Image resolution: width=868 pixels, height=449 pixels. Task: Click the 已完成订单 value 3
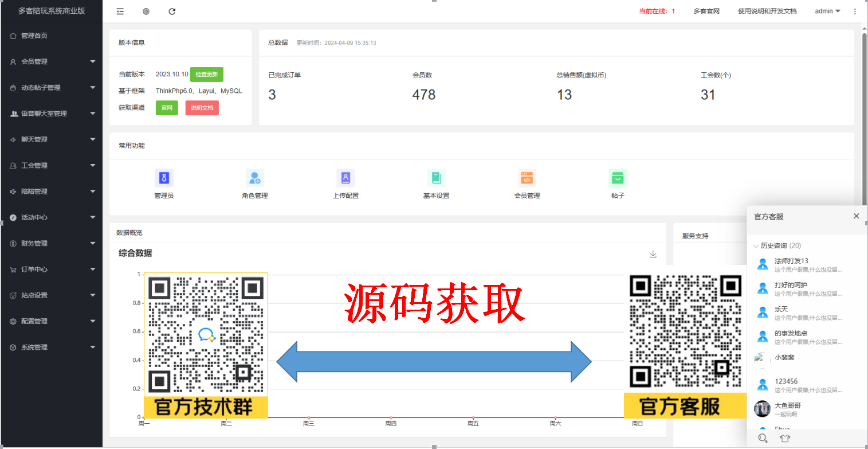pos(272,95)
